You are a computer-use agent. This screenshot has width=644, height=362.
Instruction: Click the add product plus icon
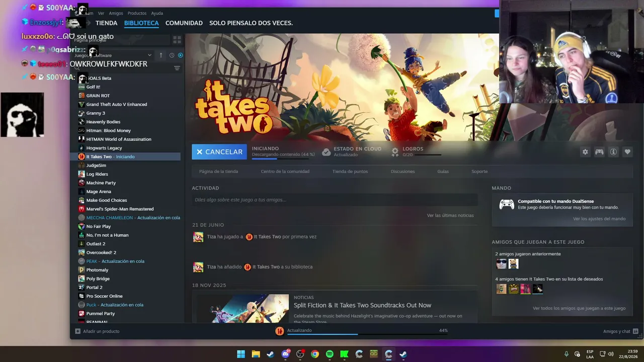tap(77, 331)
